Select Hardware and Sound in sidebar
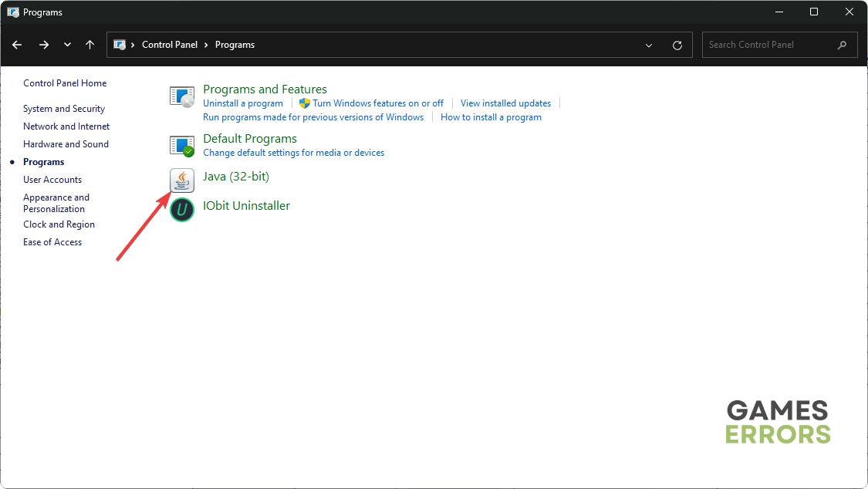868x489 pixels. click(x=66, y=144)
